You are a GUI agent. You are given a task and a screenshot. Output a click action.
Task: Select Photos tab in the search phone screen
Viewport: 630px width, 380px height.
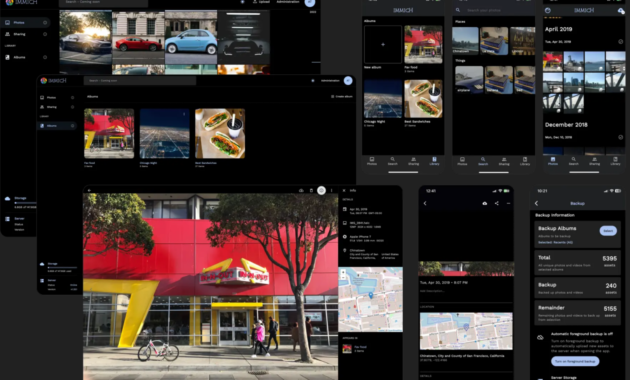click(462, 161)
